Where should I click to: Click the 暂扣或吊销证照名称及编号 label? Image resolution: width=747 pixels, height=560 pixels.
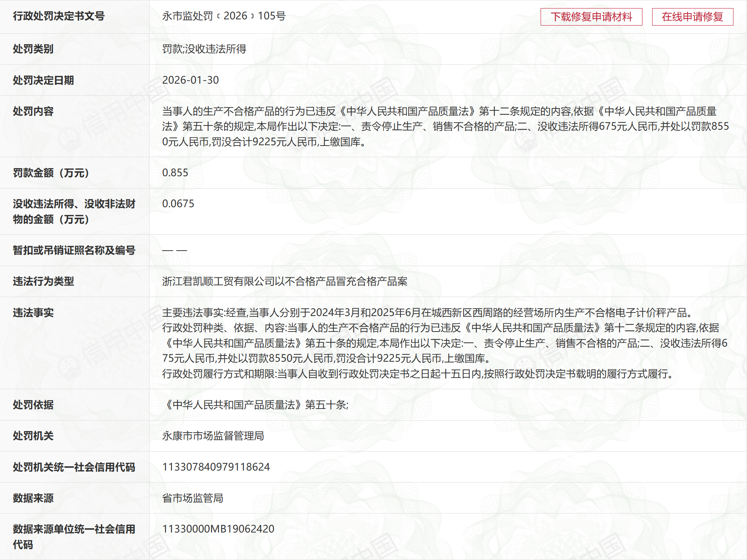(x=74, y=250)
